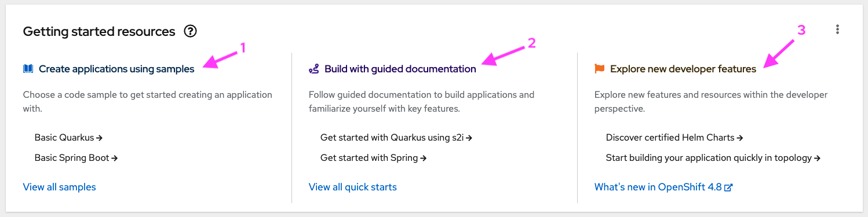868x217 pixels.
Task: Open the Basic Quarkus sample
Action: [68, 138]
